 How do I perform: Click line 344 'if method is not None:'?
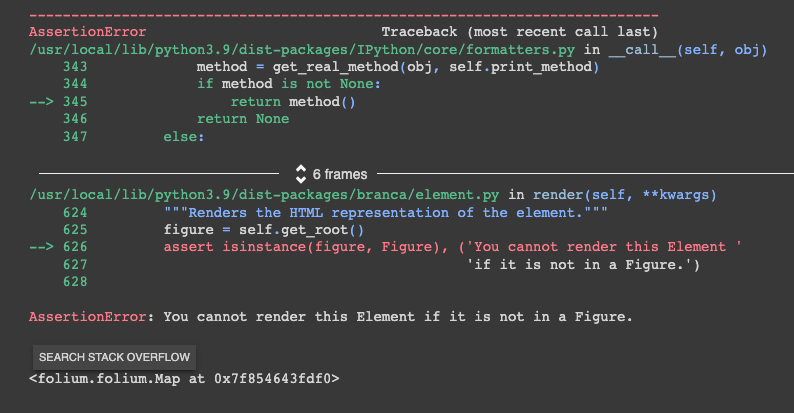click(289, 84)
